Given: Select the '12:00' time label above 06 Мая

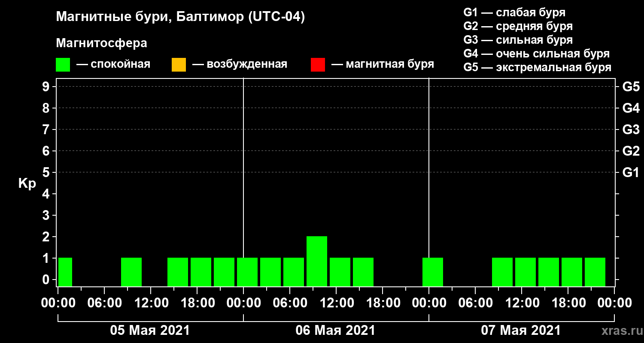Looking at the screenshot, I should pyautogui.click(x=336, y=303).
